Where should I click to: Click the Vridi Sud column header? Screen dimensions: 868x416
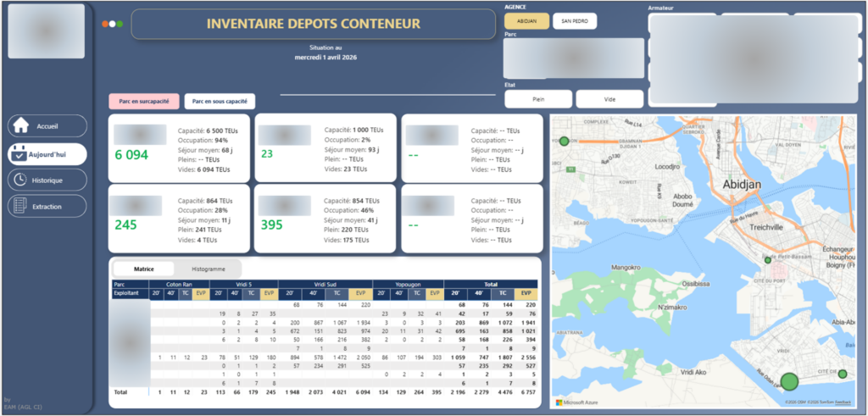325,284
